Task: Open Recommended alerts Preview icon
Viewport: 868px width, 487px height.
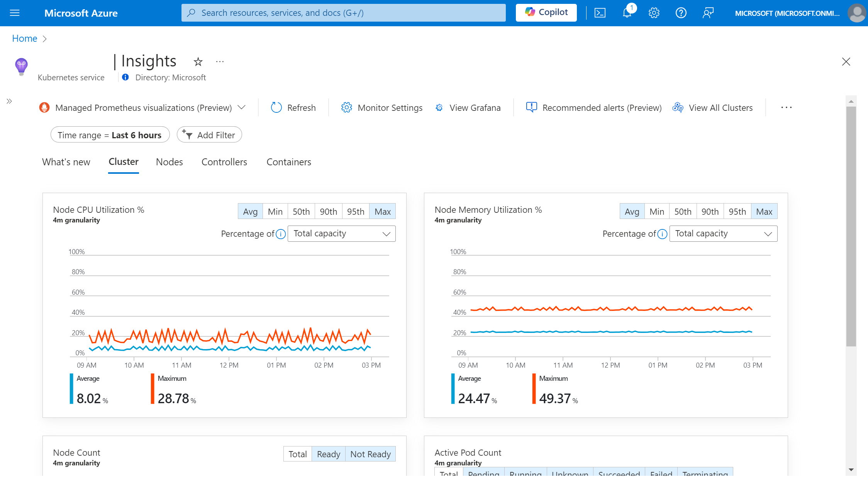Action: tap(531, 107)
